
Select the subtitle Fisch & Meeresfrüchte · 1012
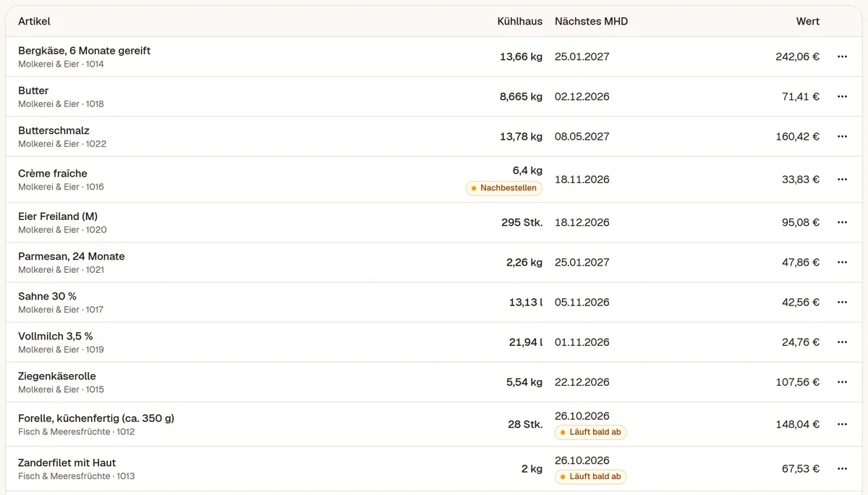coord(77,432)
